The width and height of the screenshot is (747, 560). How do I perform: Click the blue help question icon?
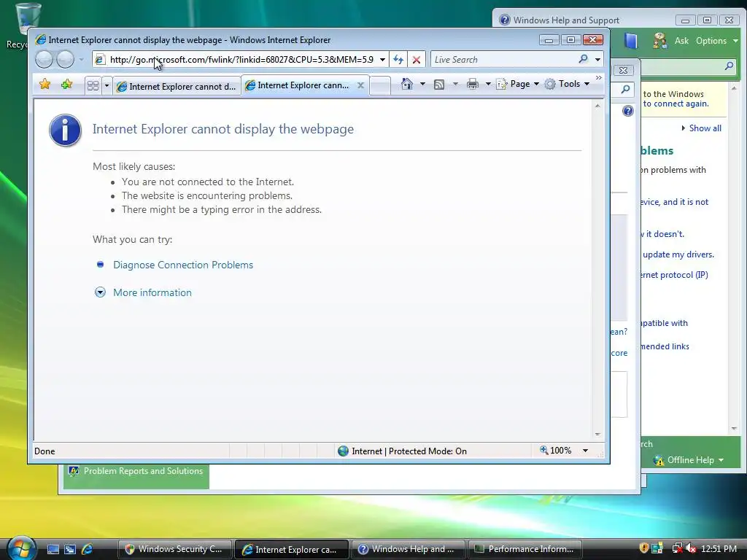pyautogui.click(x=628, y=111)
